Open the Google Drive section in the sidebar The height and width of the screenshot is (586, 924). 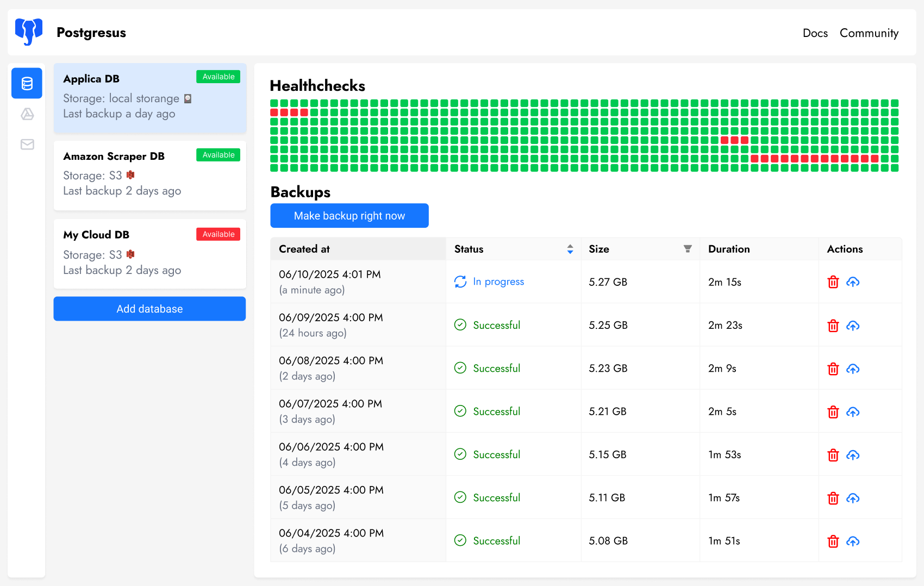coord(27,114)
